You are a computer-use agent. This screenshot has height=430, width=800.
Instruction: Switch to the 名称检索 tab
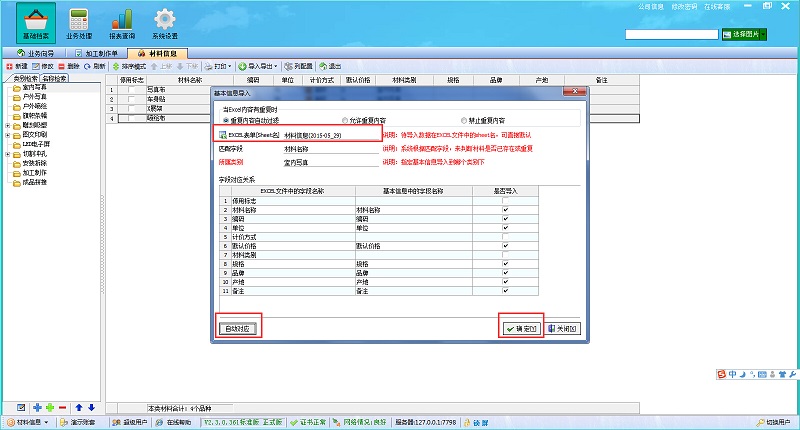tap(54, 78)
